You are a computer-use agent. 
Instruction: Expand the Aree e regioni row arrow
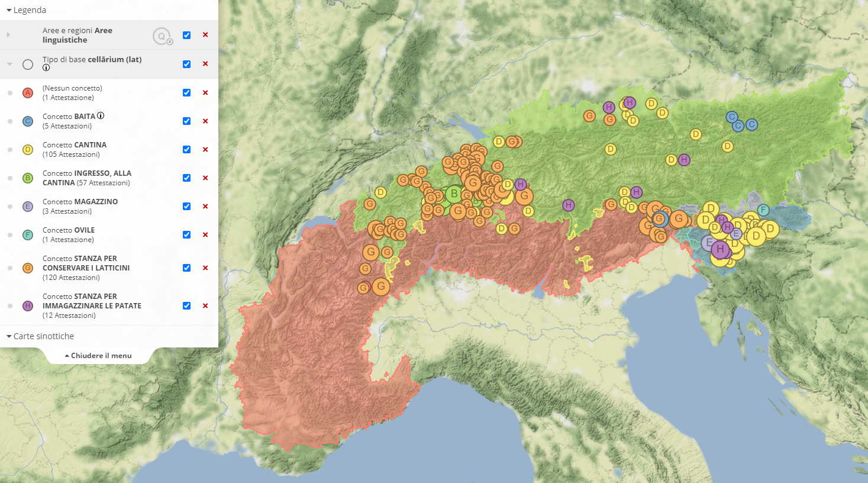coord(8,36)
